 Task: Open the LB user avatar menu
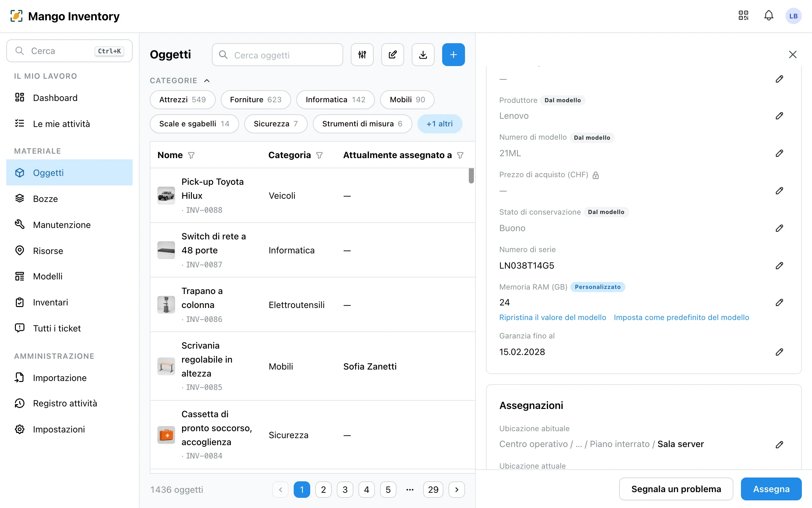(793, 16)
